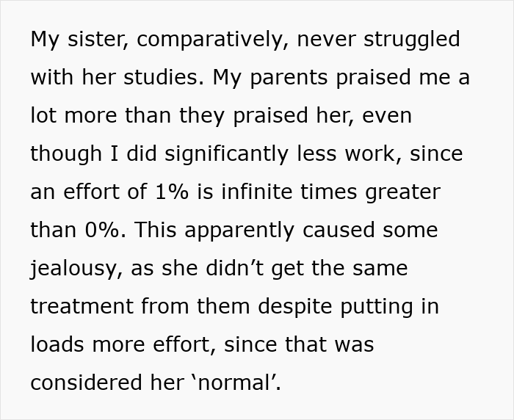
Task: Click the quoted word 'normal' at the end
Action: (237, 383)
